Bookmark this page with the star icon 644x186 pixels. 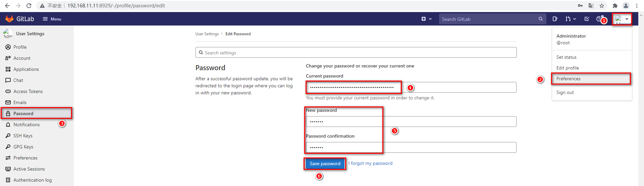(602, 6)
